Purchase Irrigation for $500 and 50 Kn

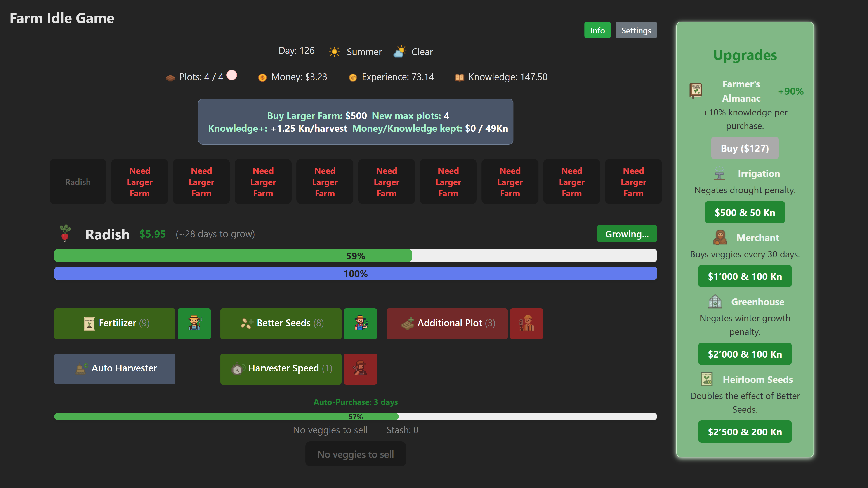click(745, 212)
